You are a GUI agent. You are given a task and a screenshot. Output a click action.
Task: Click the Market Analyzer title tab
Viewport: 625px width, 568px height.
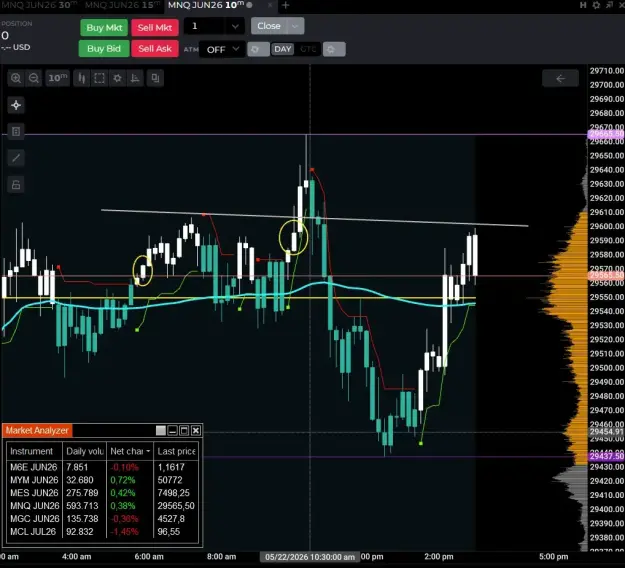point(37,430)
